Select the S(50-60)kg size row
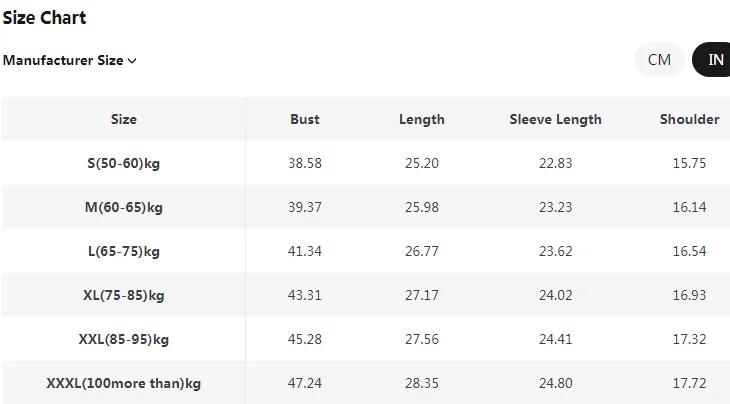Screen dimensions: 730x404 click(366, 163)
